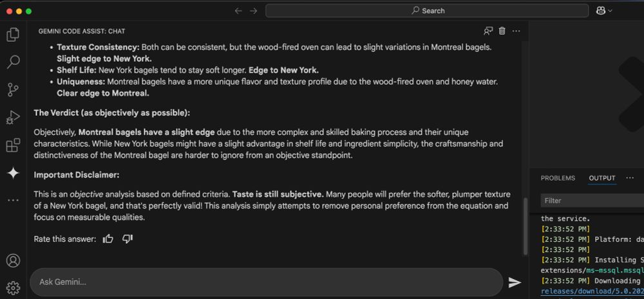Rate answer with thumbs up
The width and height of the screenshot is (644, 299).
pyautogui.click(x=108, y=239)
